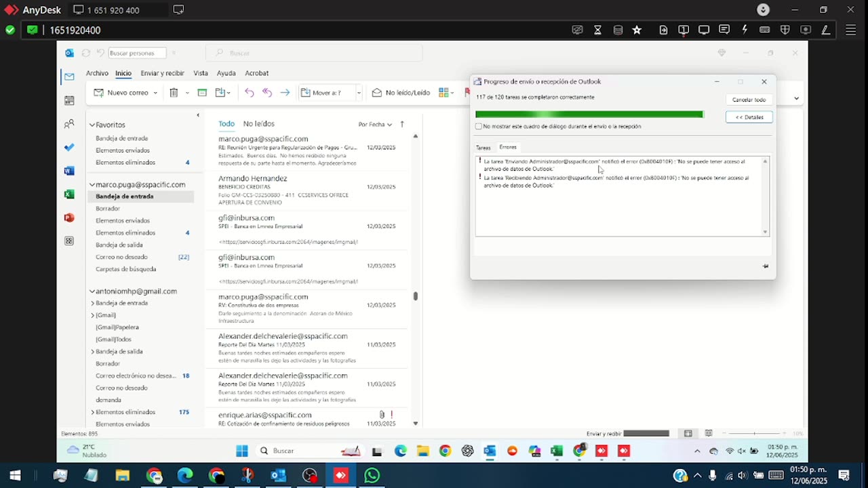Collapse the marco.puga@sspacific.com account
The width and height of the screenshot is (868, 488).
pos(92,184)
